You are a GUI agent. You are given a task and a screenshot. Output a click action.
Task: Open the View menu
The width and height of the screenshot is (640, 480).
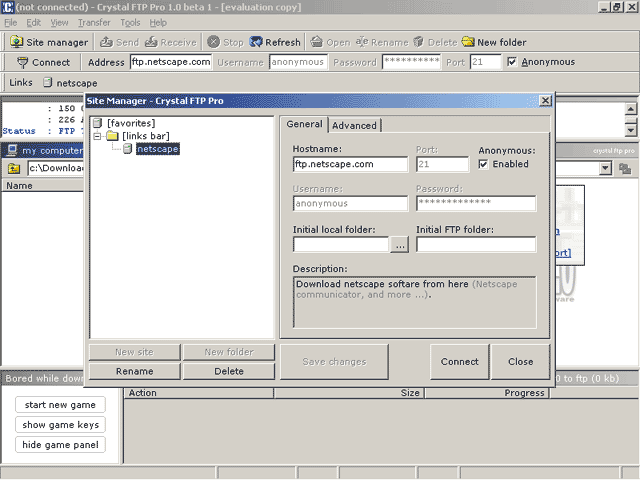point(59,23)
